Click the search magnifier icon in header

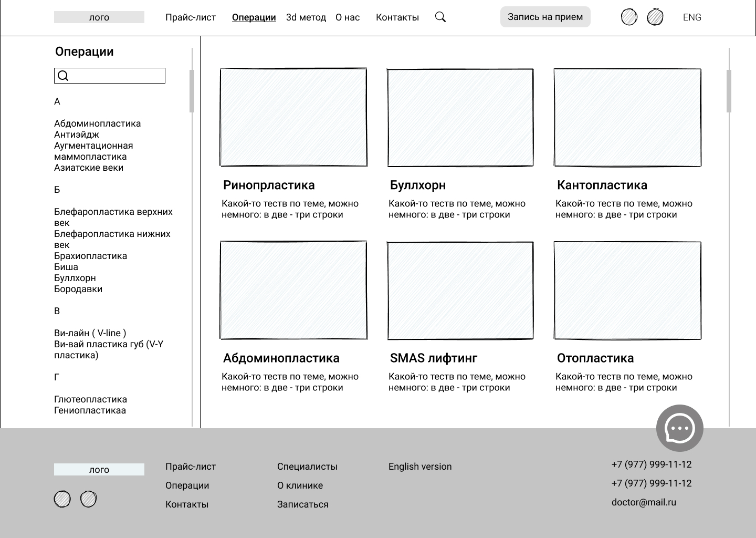pyautogui.click(x=440, y=17)
